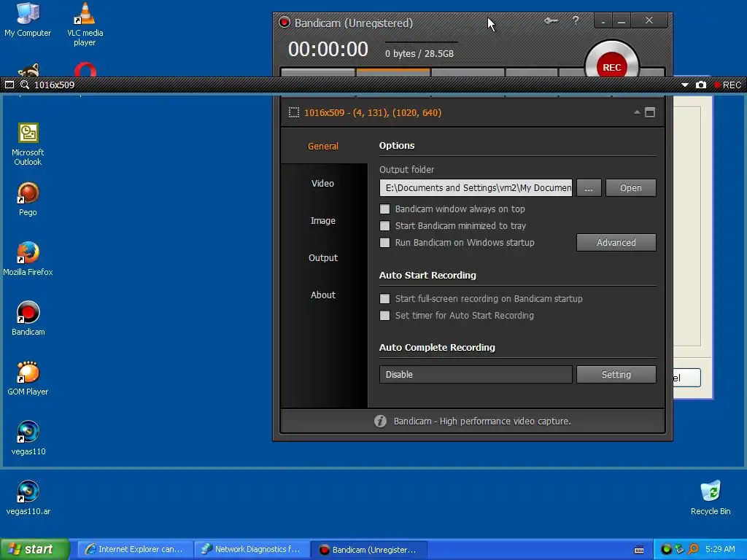Select the General tab
The image size is (747, 560).
[323, 146]
